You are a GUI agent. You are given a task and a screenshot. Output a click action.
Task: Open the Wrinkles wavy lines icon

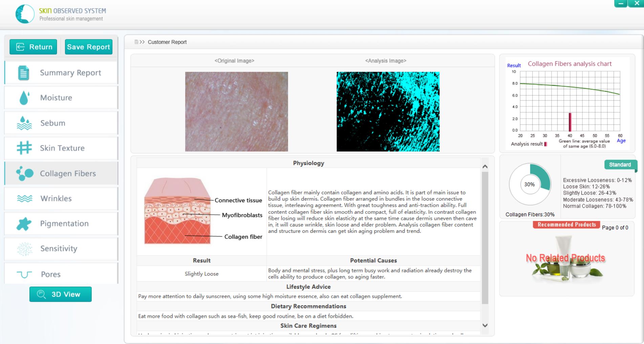[x=24, y=199]
